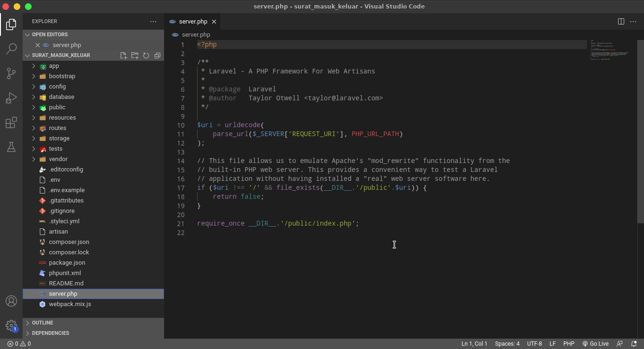This screenshot has height=349, width=644.
Task: Collapse the Open Editors section
Action: (93, 35)
